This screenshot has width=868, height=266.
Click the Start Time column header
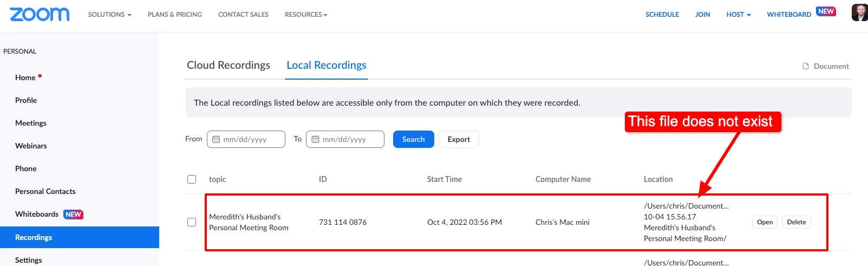(445, 179)
